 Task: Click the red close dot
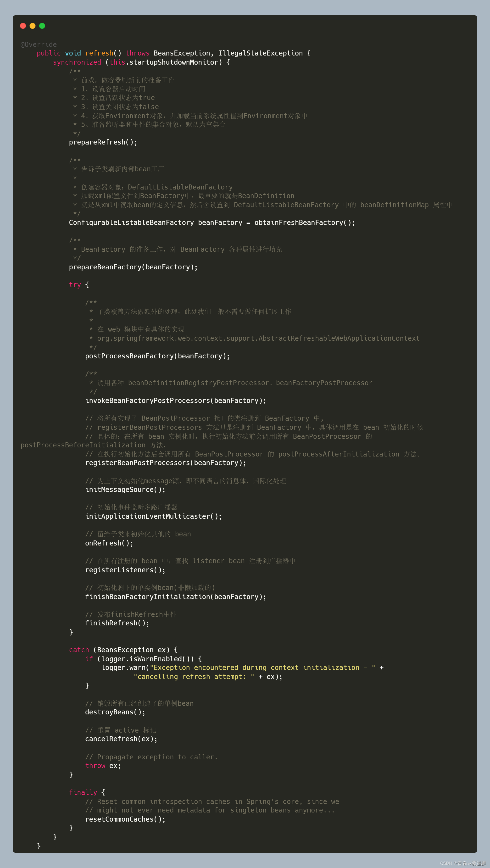point(23,26)
